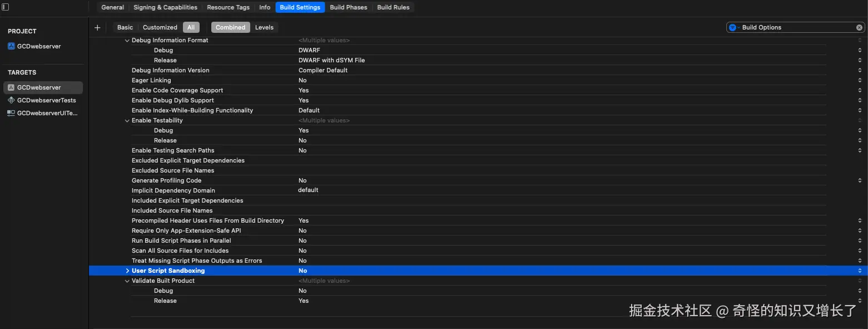The image size is (868, 329).
Task: Select Treat Missing Script Phase Outputs as Errors
Action: 478,261
